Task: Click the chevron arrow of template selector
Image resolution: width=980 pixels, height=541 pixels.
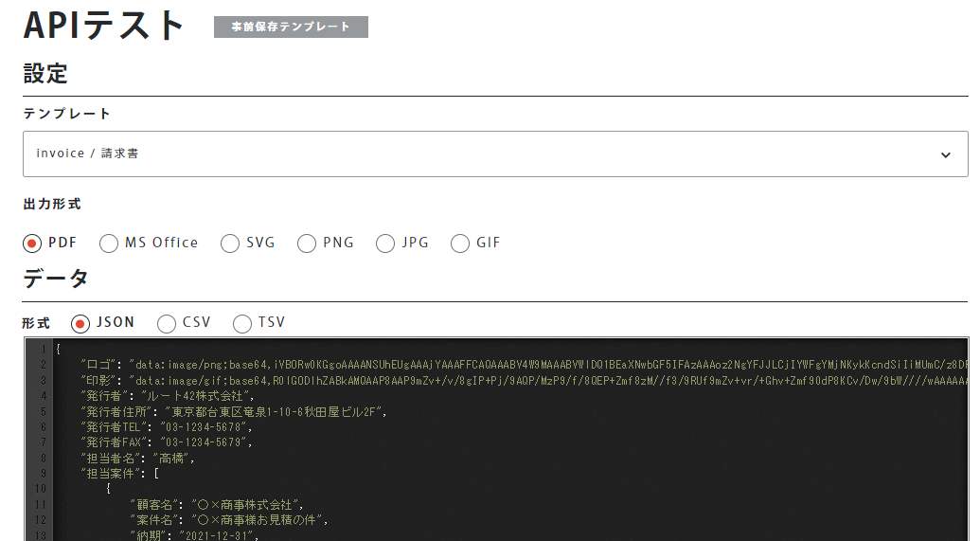Action: click(945, 154)
